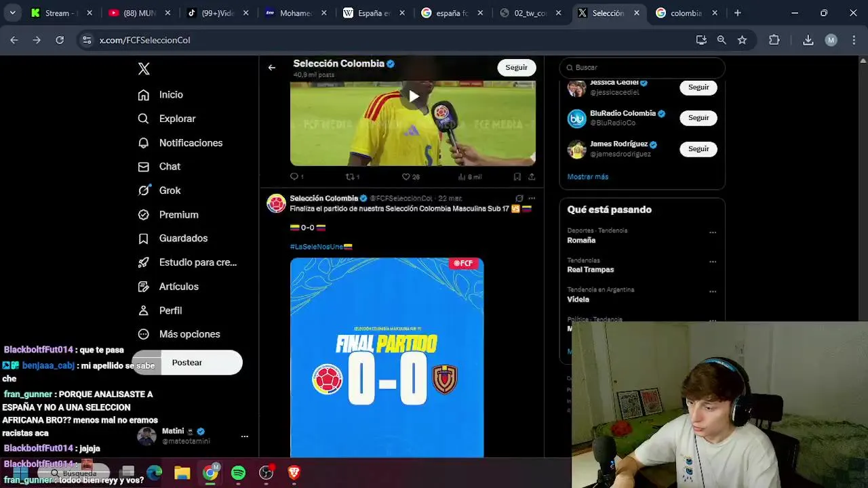Screen dimensions: 868x488
Task: Open Brave browser from the taskbar
Action: [x=294, y=473]
